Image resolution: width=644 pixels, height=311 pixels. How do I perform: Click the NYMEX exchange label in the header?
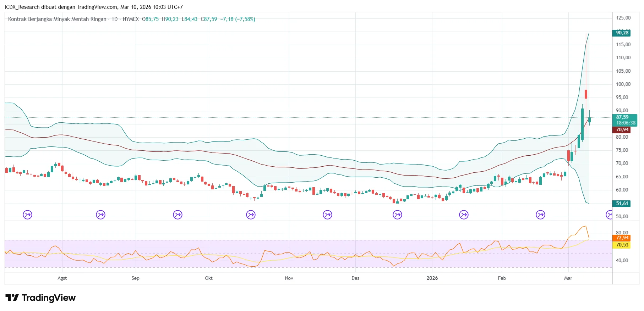click(131, 19)
